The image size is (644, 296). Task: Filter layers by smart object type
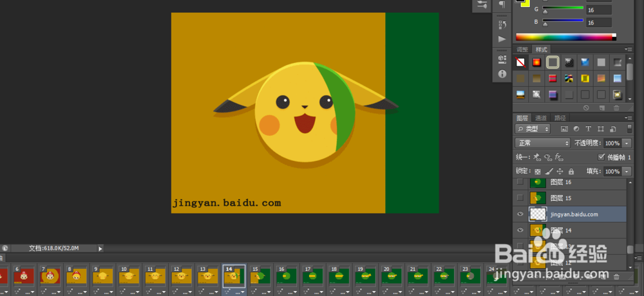612,129
